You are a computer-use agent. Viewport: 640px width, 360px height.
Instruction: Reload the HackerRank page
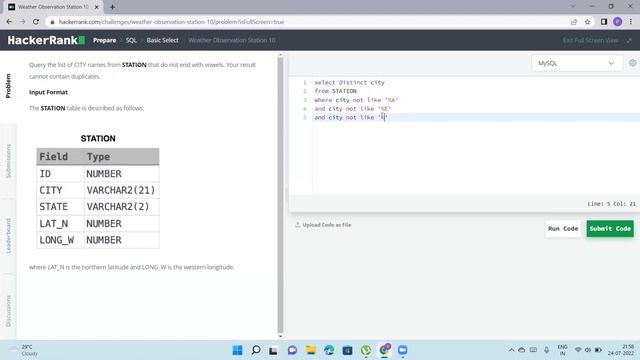tap(36, 22)
